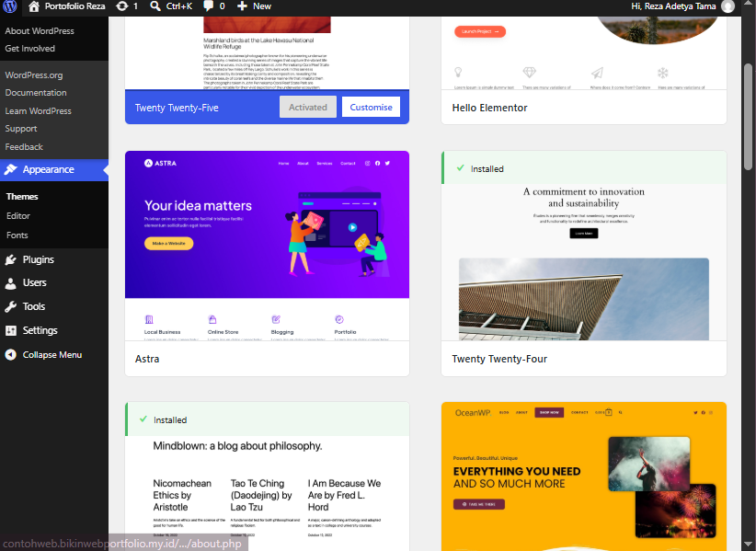Click the updates refresh icon
756x551 pixels.
point(122,6)
